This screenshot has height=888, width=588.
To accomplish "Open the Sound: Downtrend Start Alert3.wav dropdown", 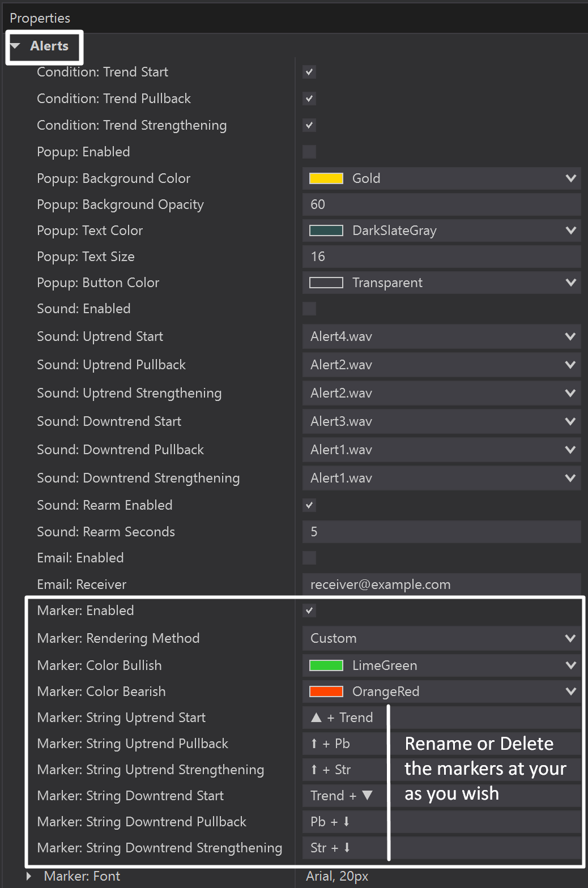I will 442,421.
